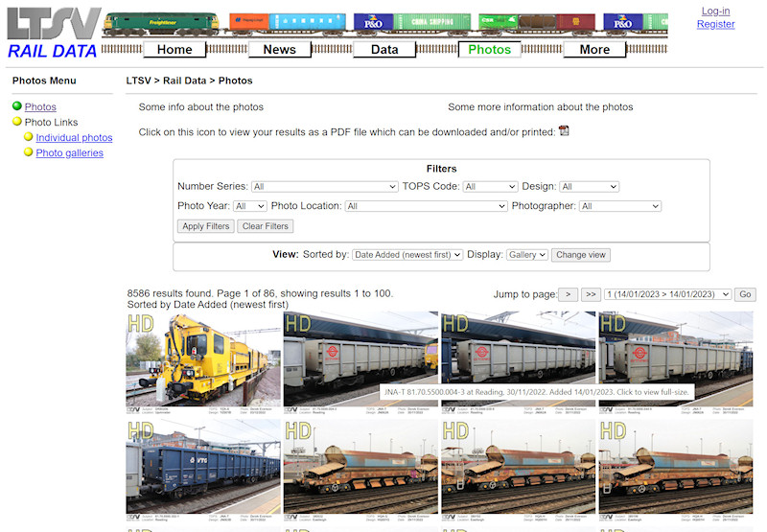Image resolution: width=767 pixels, height=532 pixels.
Task: Go to next page with > button
Action: (x=568, y=294)
